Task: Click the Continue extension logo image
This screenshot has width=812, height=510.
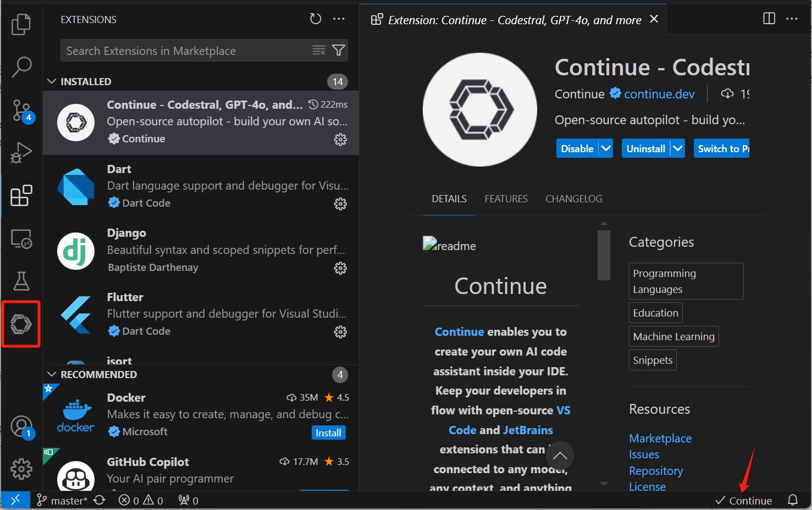Action: [479, 109]
